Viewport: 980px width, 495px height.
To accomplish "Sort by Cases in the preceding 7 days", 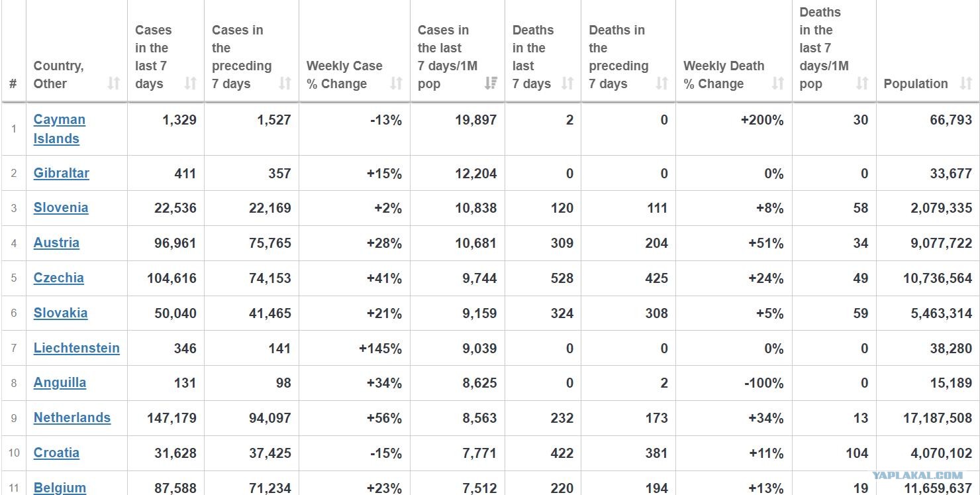I will [x=285, y=83].
